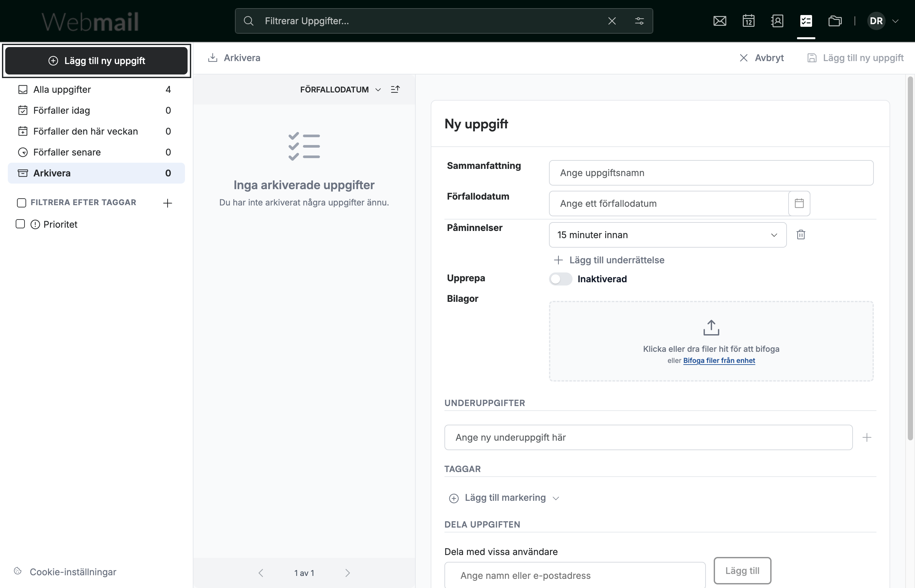The width and height of the screenshot is (915, 588).
Task: Open the Förfallodatum sort dropdown
Action: pyautogui.click(x=341, y=90)
